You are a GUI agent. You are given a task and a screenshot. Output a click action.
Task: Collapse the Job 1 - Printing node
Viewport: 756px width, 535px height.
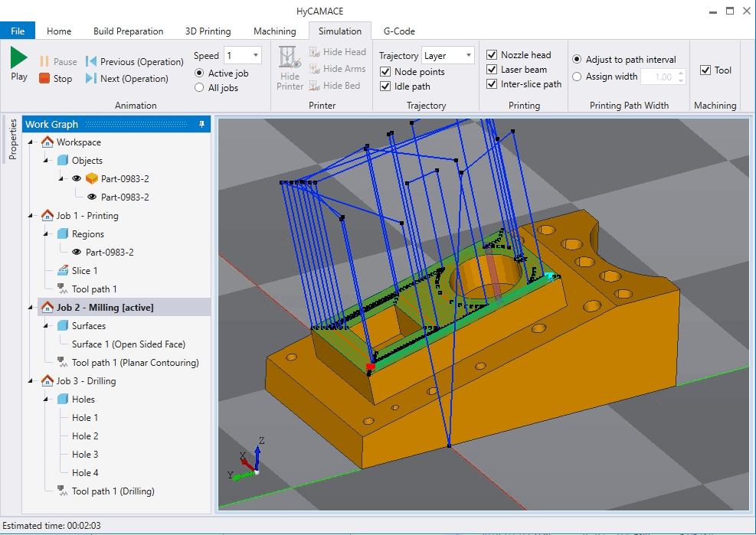point(31,215)
